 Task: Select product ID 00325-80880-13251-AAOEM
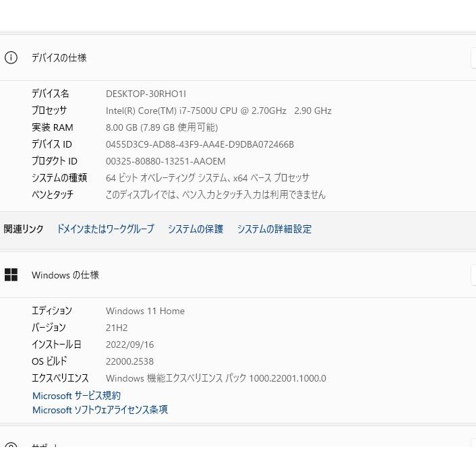click(x=165, y=161)
